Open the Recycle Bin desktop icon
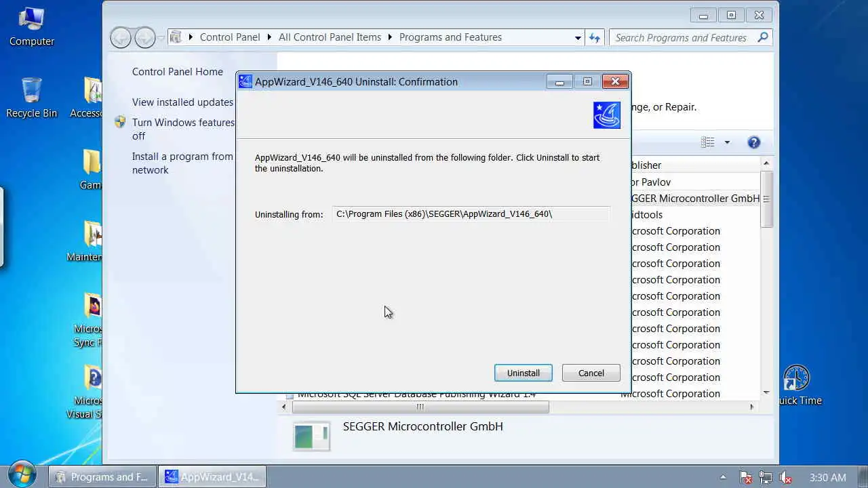Viewport: 868px width, 488px height. 31,98
